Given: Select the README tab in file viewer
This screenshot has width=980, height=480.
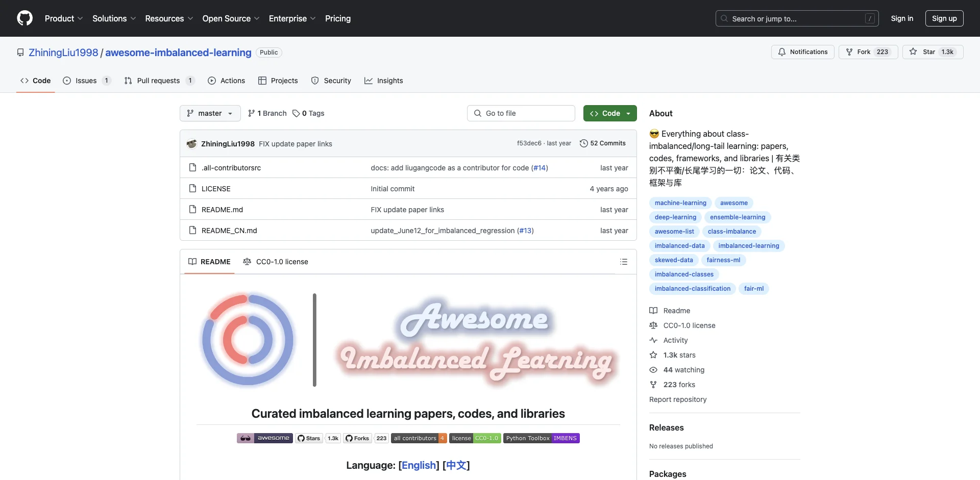Looking at the screenshot, I should pos(209,262).
